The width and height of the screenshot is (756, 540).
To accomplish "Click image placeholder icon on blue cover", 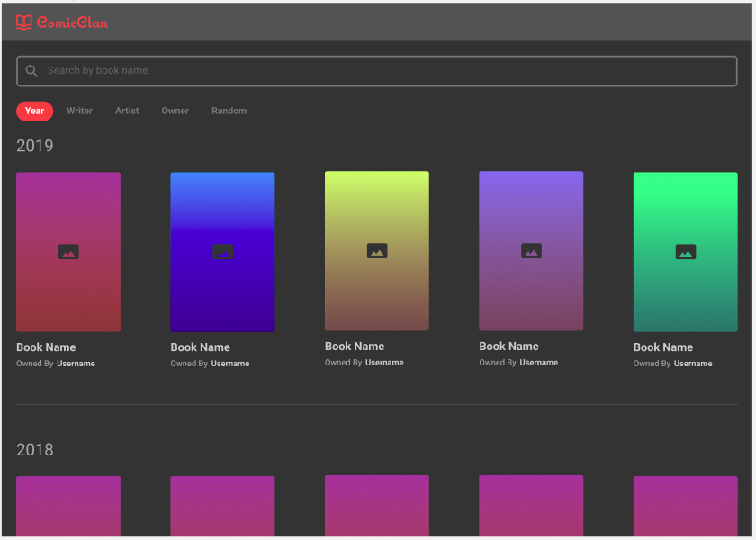I will [x=223, y=252].
